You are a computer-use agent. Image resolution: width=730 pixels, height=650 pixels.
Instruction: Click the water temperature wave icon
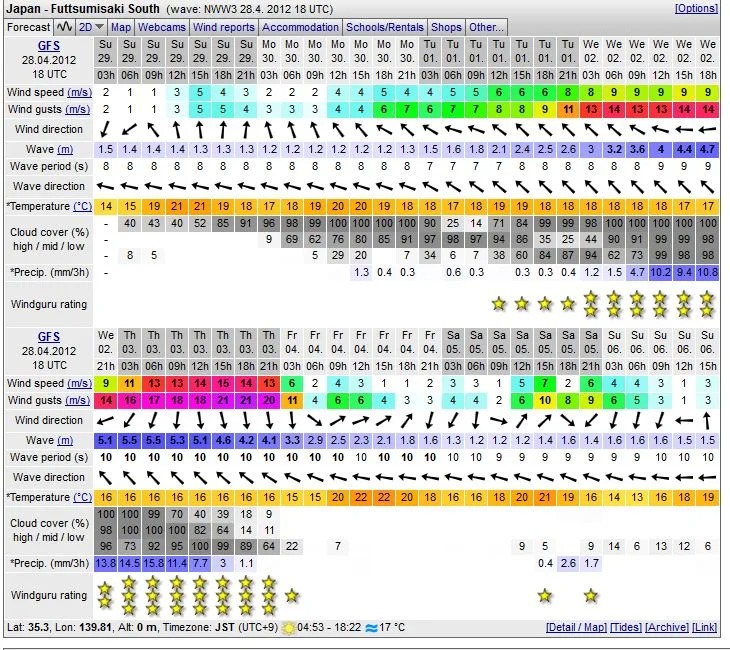(371, 628)
